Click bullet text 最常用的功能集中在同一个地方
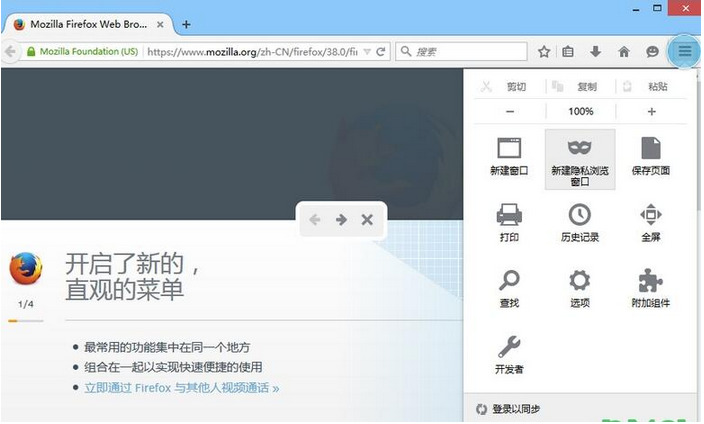Image resolution: width=704 pixels, height=424 pixels. (x=167, y=347)
